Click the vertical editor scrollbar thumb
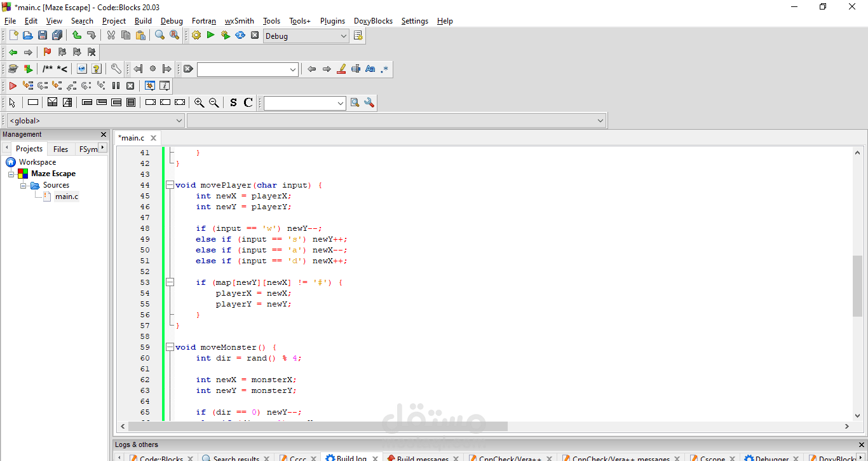The height and width of the screenshot is (461, 868). [857, 285]
